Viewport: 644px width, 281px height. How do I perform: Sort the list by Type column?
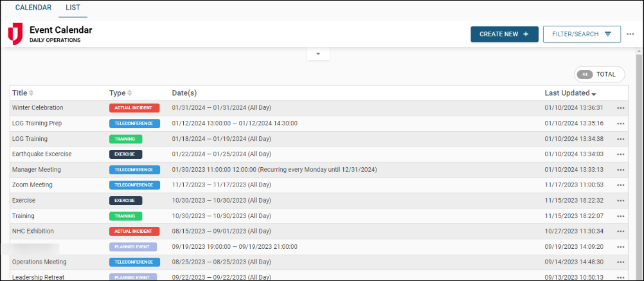tap(120, 93)
